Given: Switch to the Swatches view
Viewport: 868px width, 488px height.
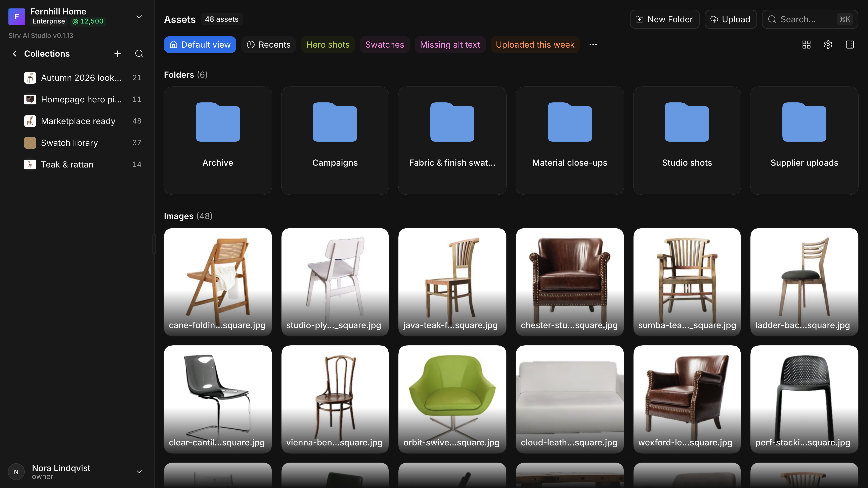Looking at the screenshot, I should (384, 44).
